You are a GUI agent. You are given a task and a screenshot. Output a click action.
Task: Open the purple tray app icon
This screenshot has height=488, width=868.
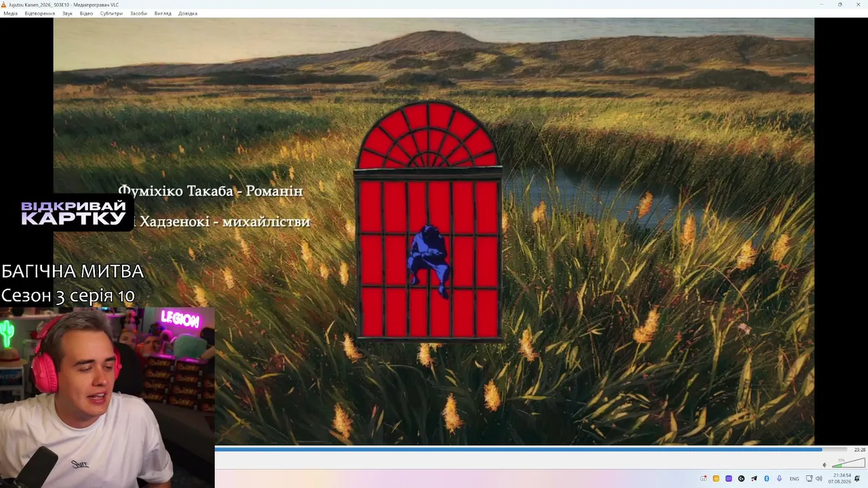[x=728, y=479]
